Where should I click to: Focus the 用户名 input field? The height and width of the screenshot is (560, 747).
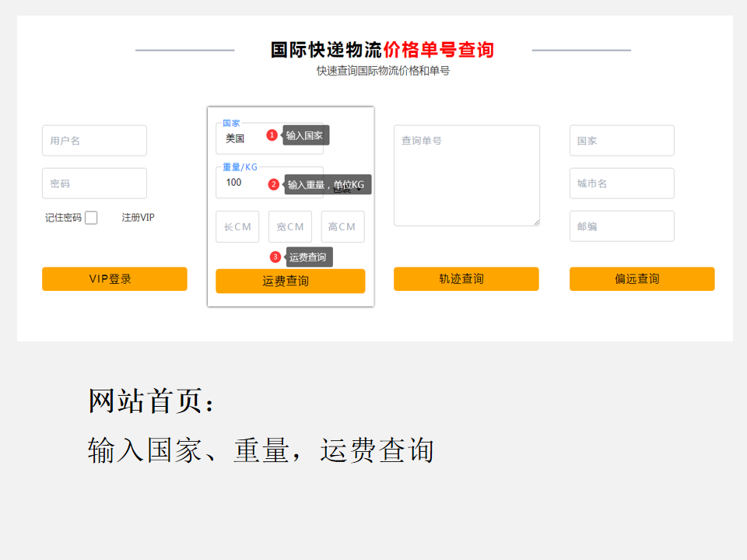click(94, 141)
